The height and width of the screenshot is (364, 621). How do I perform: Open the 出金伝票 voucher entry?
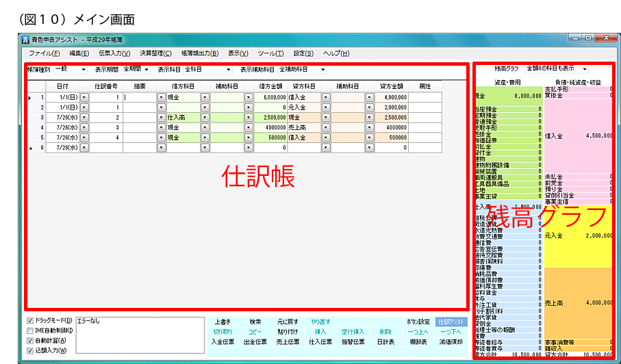point(255,341)
